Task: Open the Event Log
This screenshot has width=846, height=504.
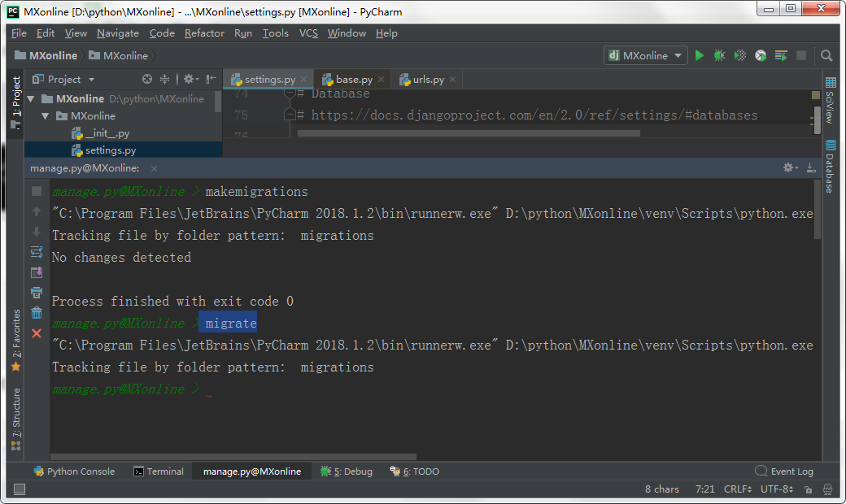Action: click(784, 471)
